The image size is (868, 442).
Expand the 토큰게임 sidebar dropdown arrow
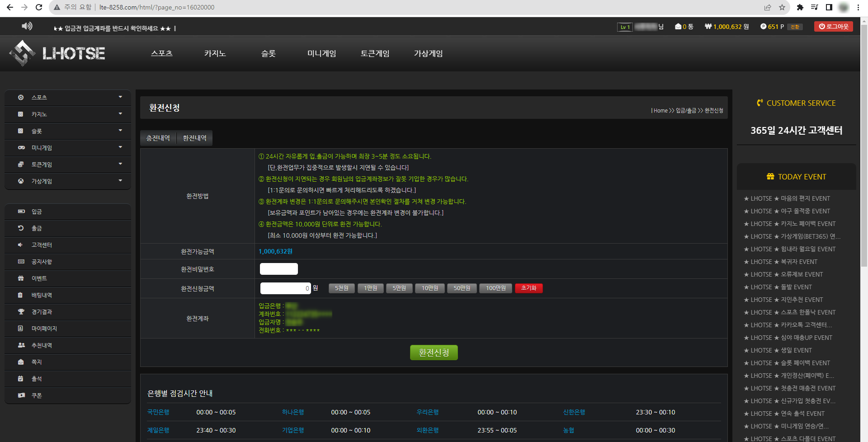120,164
